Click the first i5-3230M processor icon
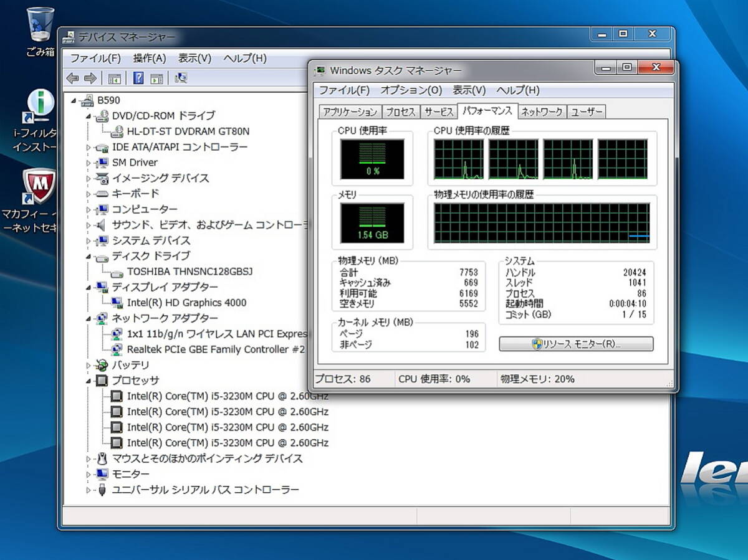 click(117, 396)
